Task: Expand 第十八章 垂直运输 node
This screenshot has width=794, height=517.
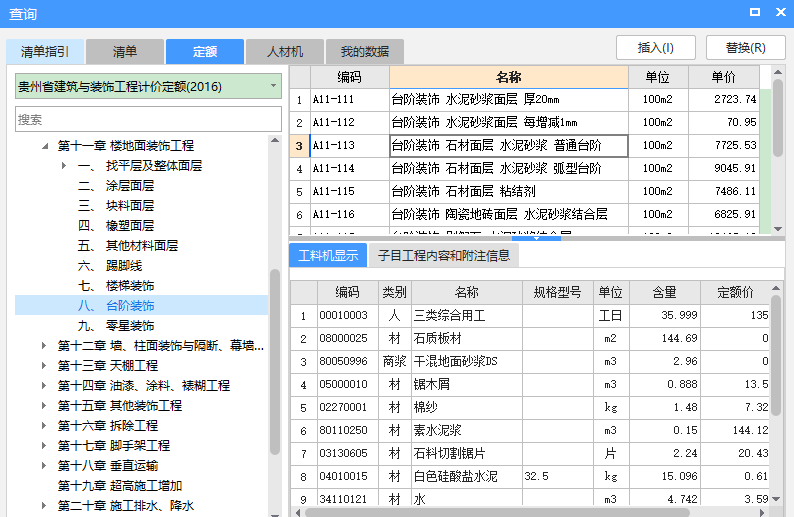Action: (44, 466)
